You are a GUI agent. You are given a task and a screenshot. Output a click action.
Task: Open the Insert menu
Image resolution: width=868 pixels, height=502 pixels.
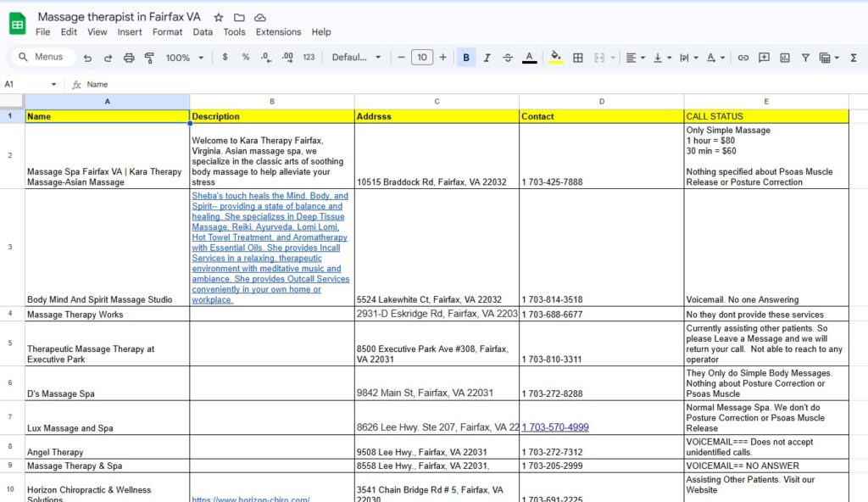130,32
